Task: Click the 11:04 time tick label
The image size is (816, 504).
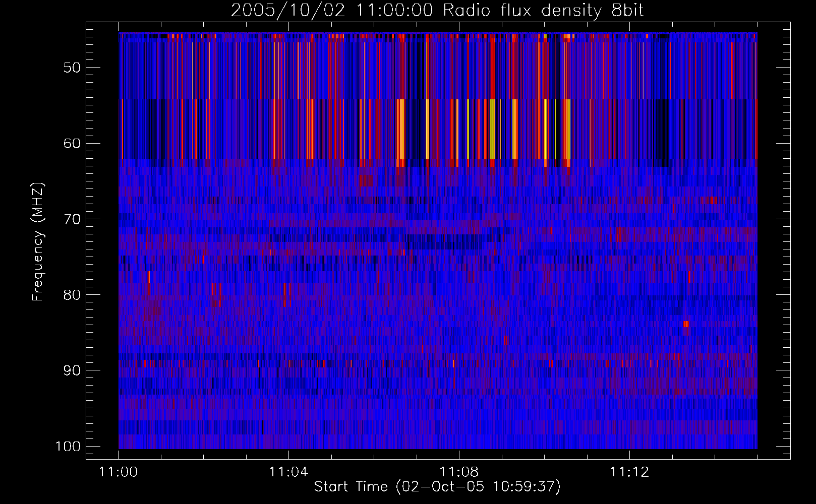Action: (288, 472)
